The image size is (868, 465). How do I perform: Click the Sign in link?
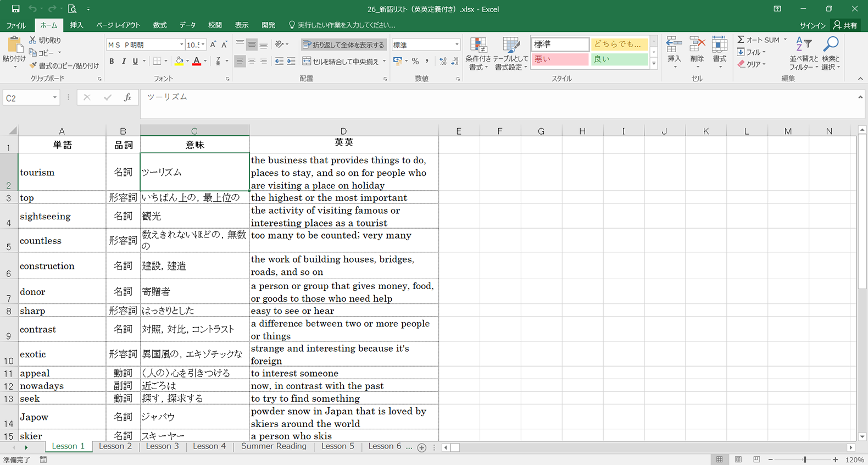(x=812, y=25)
